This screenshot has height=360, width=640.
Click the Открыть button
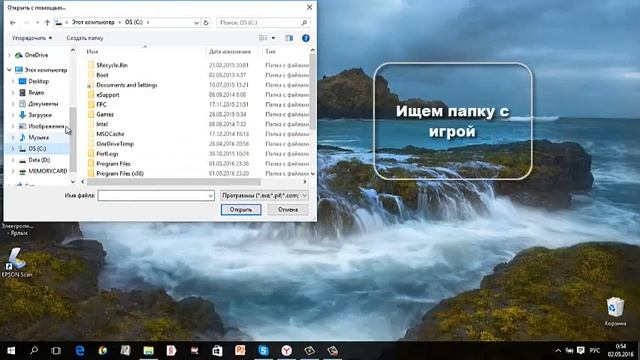241,209
